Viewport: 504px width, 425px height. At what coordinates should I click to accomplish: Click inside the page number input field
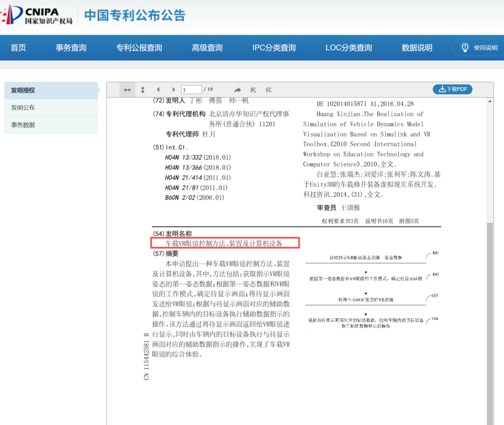(192, 89)
